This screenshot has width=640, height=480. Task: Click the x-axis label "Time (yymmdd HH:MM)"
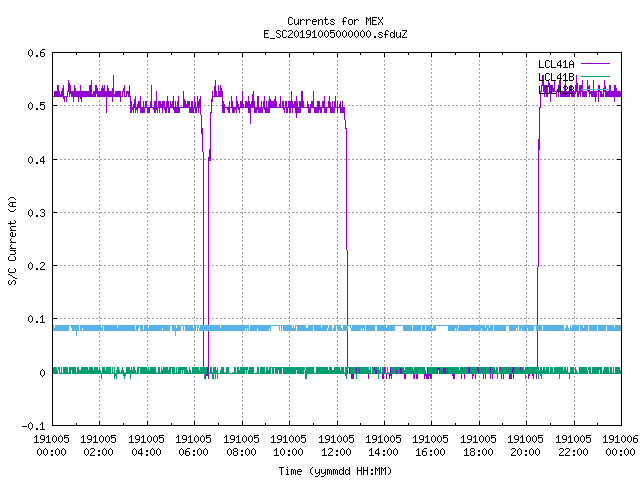click(x=335, y=471)
